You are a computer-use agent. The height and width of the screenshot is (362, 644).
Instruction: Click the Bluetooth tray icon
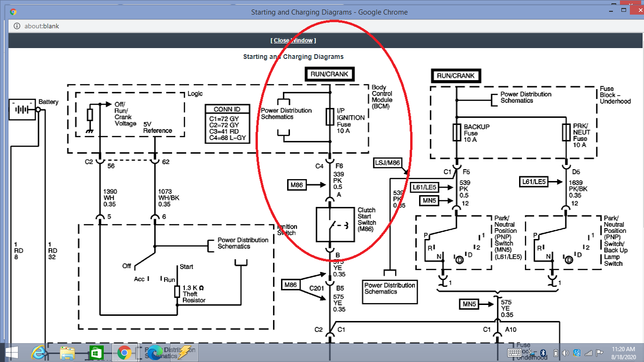point(543,352)
